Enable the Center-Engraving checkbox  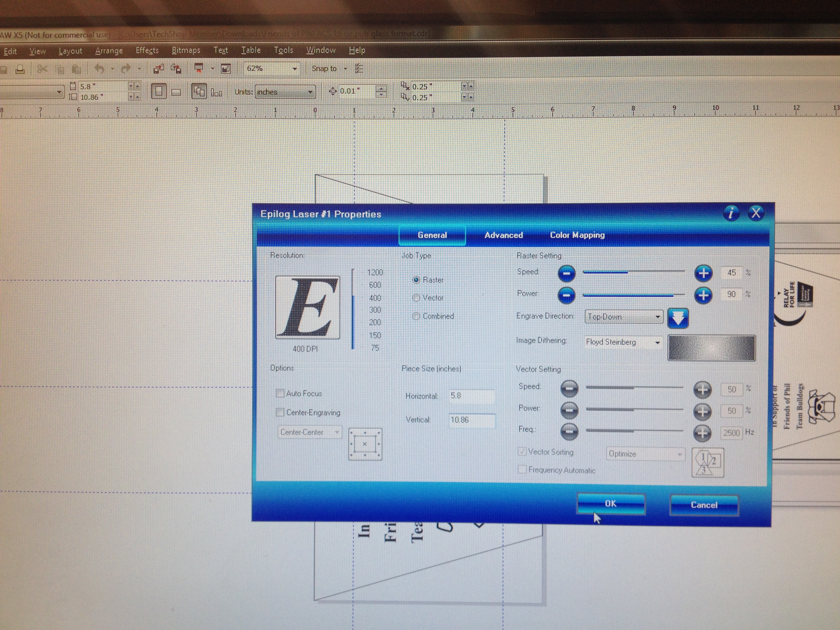280,412
